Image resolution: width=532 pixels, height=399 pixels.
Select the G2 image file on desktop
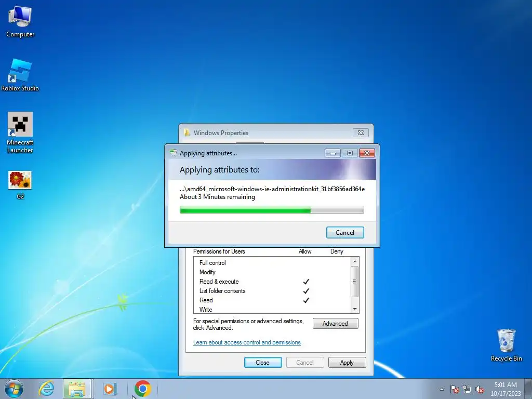(20, 185)
